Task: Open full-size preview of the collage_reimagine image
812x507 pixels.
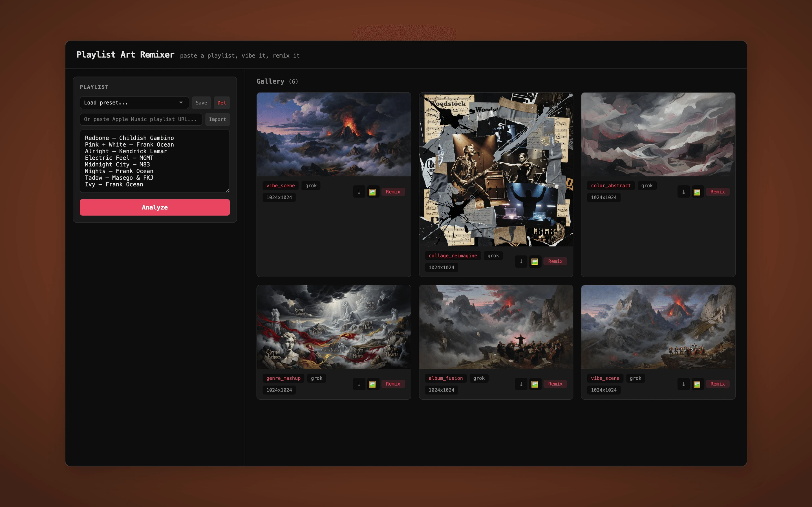Action: click(x=535, y=262)
